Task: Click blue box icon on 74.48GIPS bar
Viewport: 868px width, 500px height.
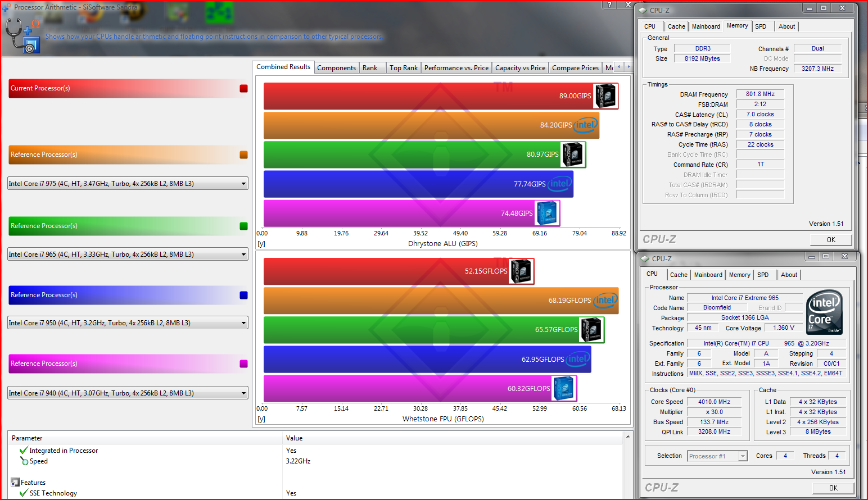Action: pos(547,213)
